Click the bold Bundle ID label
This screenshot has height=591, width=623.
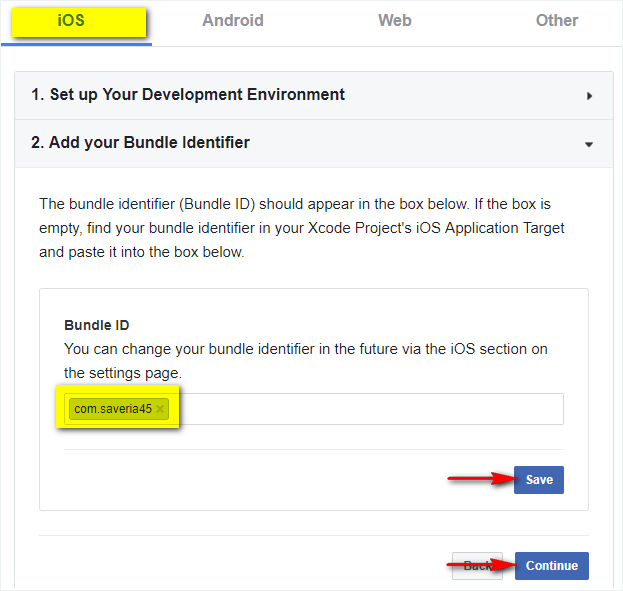[x=97, y=325]
